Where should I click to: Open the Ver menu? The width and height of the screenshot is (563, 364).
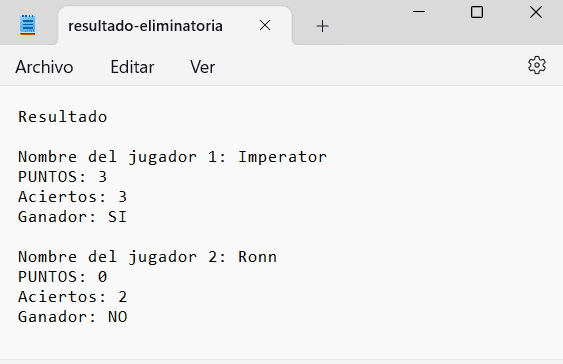click(203, 67)
